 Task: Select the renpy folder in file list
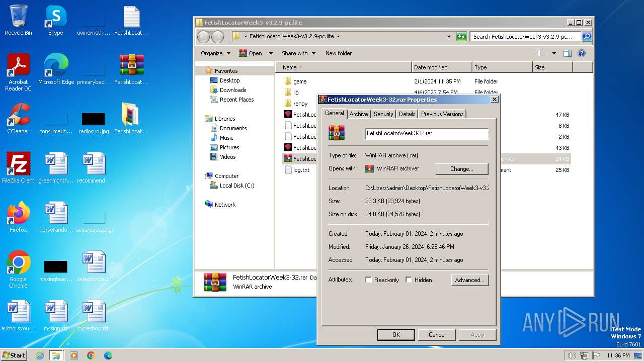[x=300, y=104]
